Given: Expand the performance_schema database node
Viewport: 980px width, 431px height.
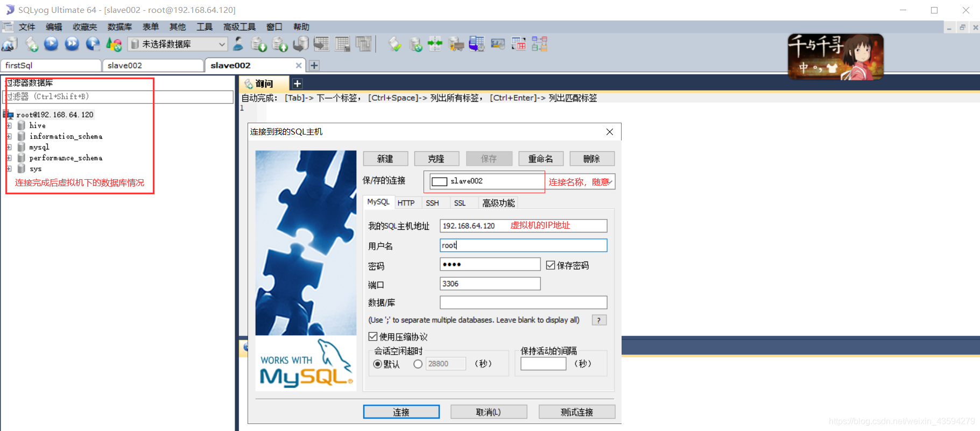Looking at the screenshot, I should [x=9, y=158].
